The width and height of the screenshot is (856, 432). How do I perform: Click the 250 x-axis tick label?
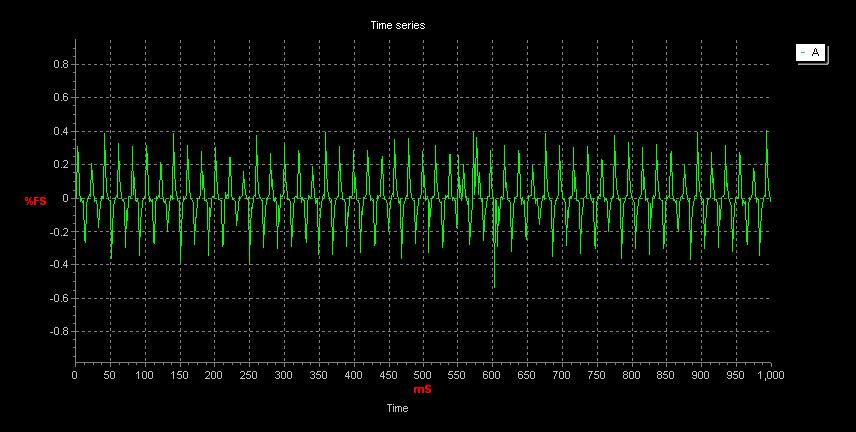point(248,375)
